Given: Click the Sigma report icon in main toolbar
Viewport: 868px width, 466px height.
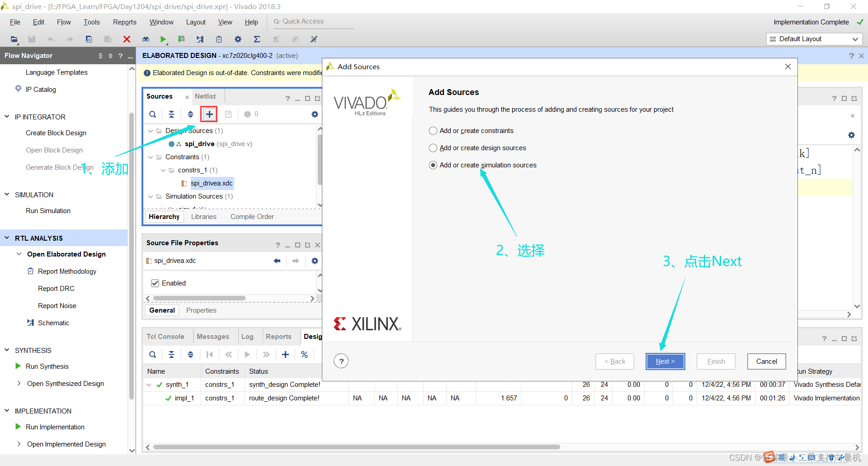Looking at the screenshot, I should pyautogui.click(x=257, y=39).
